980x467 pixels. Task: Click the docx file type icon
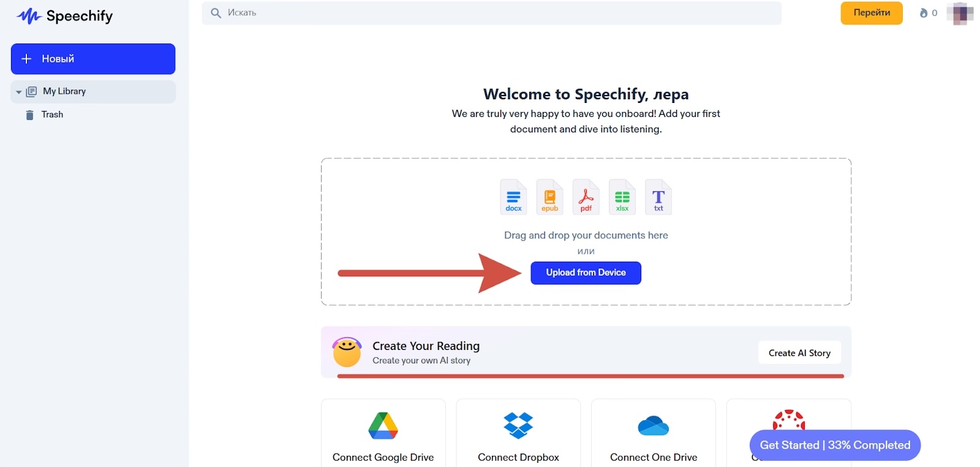click(513, 197)
